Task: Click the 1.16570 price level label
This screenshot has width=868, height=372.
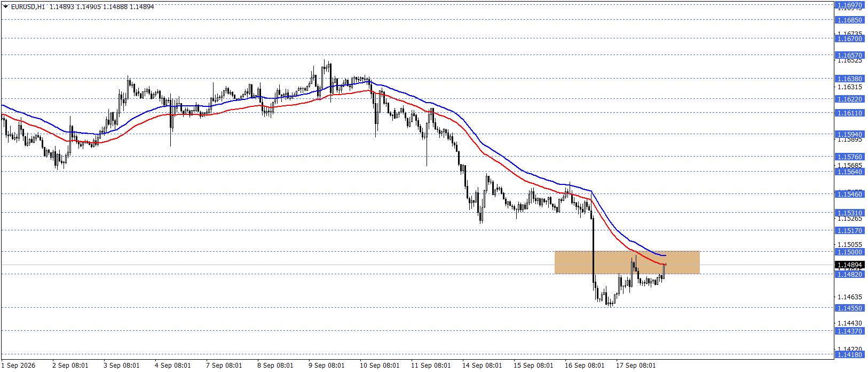Action: coord(849,55)
